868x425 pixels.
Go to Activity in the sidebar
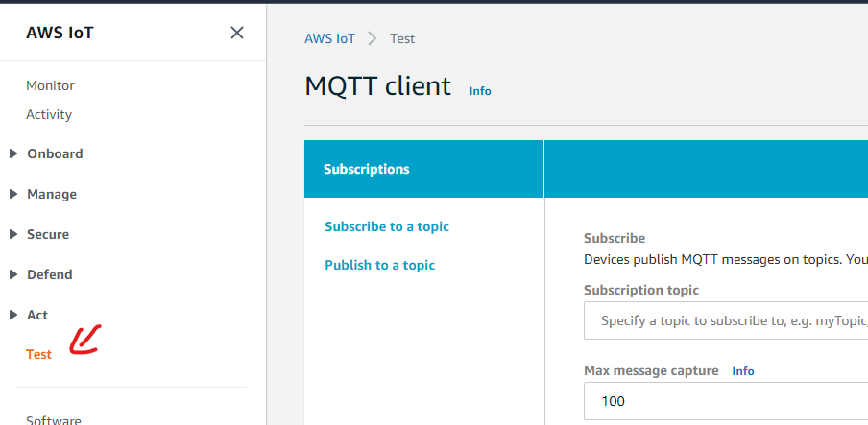[x=49, y=114]
